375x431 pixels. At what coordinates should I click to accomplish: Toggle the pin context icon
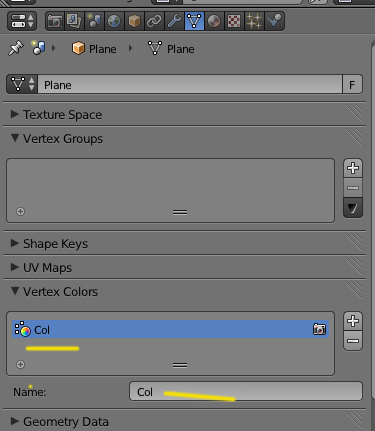point(16,48)
